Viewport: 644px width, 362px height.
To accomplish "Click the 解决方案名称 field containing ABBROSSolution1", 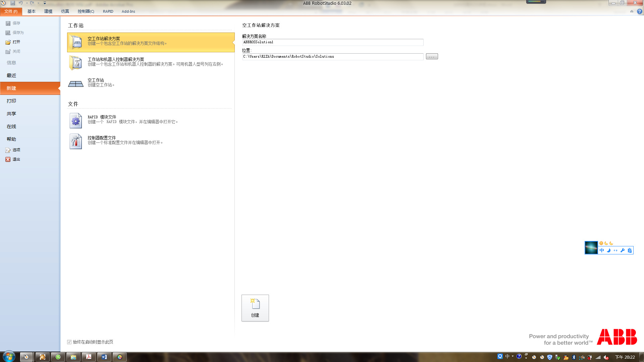I will coord(333,42).
